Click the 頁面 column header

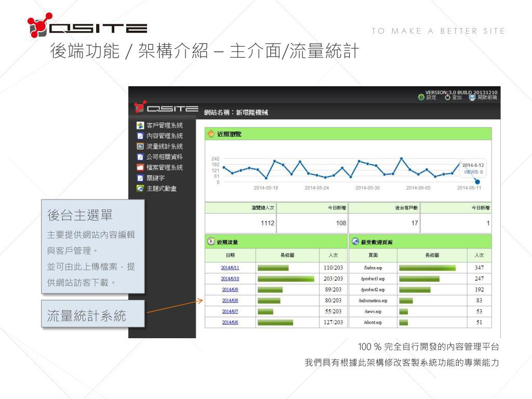point(373,255)
